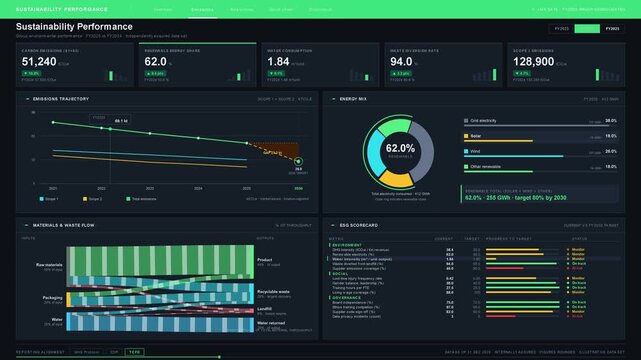641x360 pixels.
Task: Select the Water intensity scorecard row
Action: (x=475, y=259)
